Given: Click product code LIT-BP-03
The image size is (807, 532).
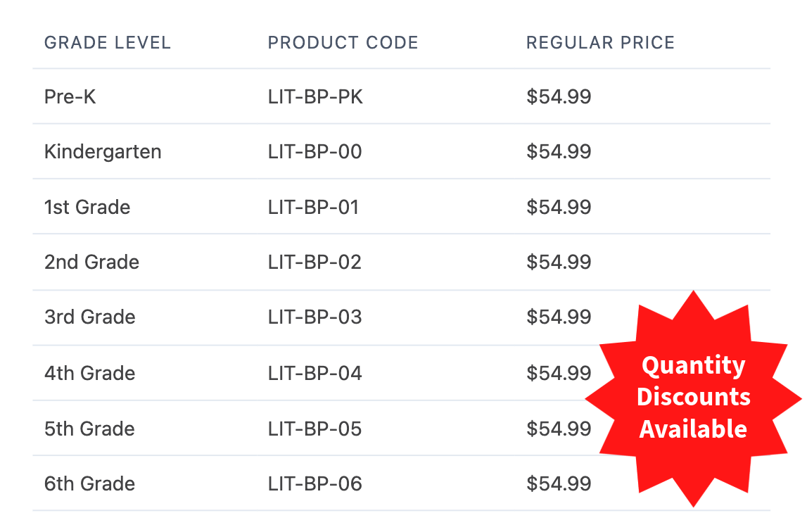Looking at the screenshot, I should pyautogui.click(x=314, y=317).
